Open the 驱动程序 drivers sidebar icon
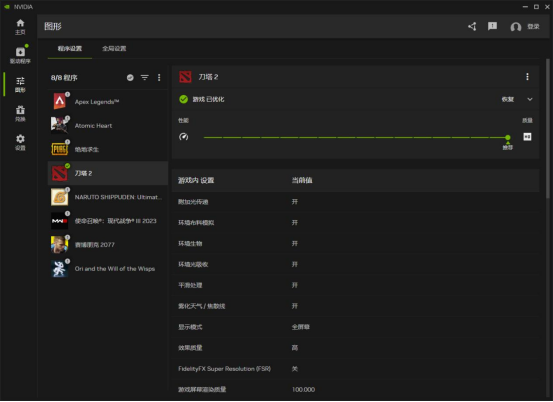This screenshot has height=402, width=553. [20, 55]
